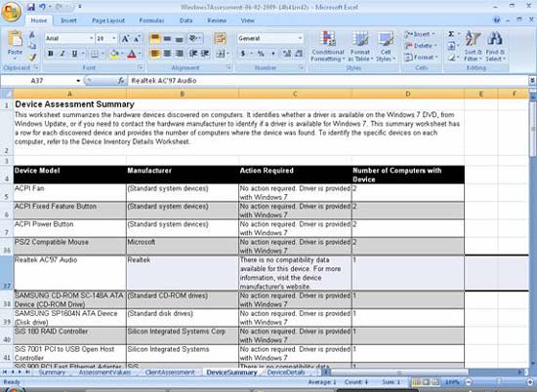
Task: Open the font size dropdown
Action: (x=114, y=38)
